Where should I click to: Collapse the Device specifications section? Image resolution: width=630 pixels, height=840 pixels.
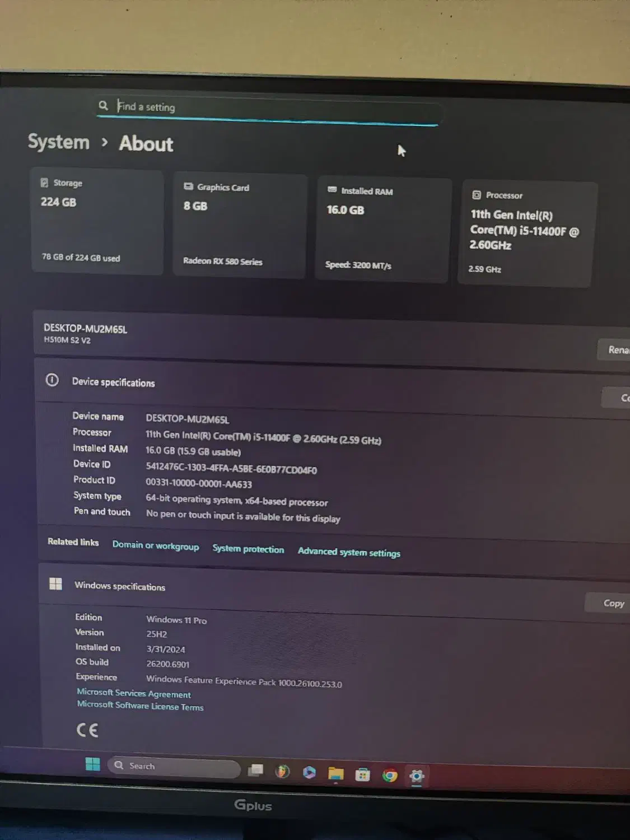click(x=113, y=382)
